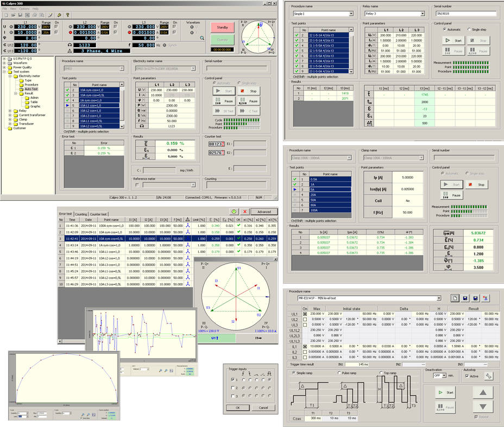This screenshot has height=427, width=504.
Task: Expand the Current transformer tree node
Action: pyautogui.click(x=10, y=115)
